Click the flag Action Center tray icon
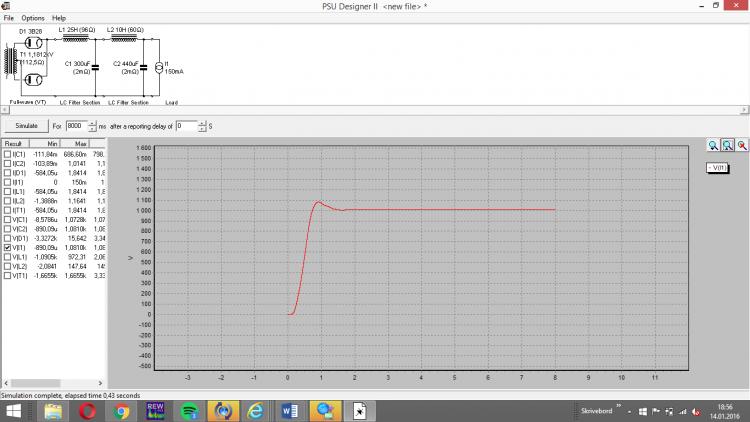750x422 pixels. 656,411
